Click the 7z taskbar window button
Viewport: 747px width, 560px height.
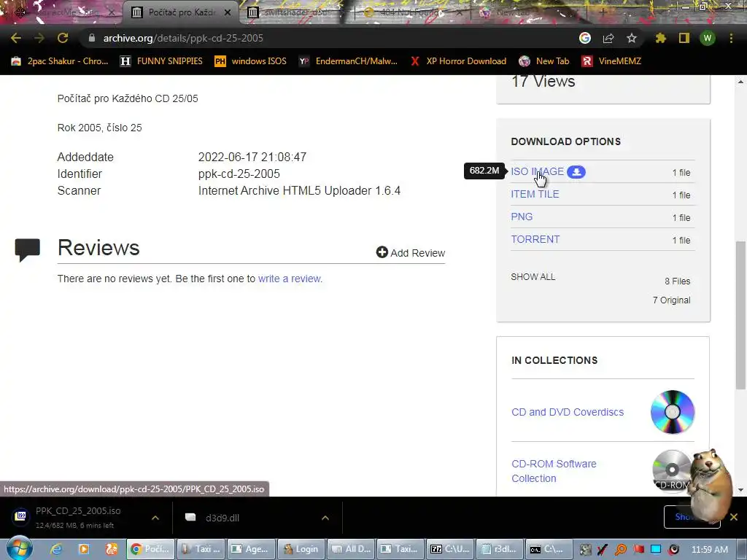pos(450,549)
